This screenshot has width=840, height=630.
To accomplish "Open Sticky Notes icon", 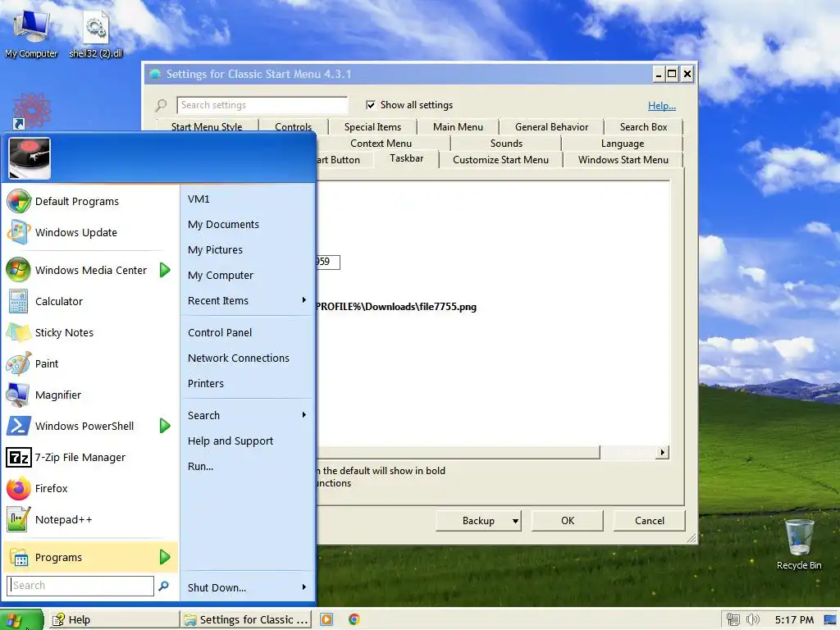I will point(19,332).
